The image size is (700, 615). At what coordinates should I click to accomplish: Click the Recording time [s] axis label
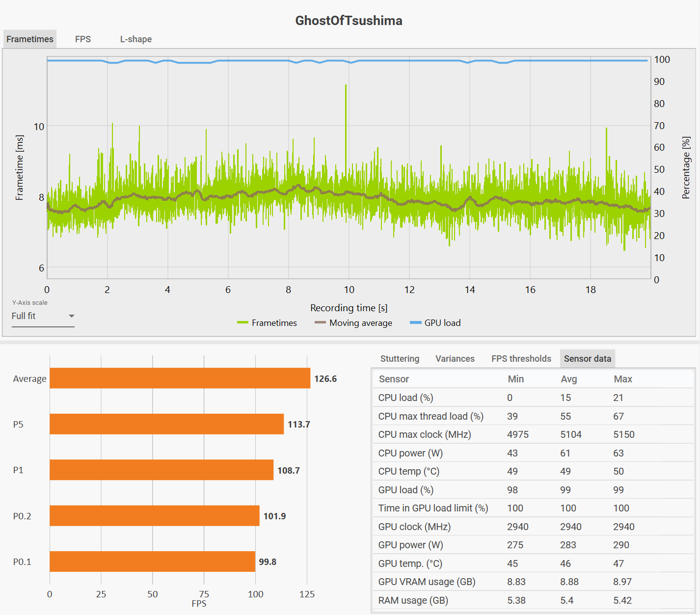(349, 308)
